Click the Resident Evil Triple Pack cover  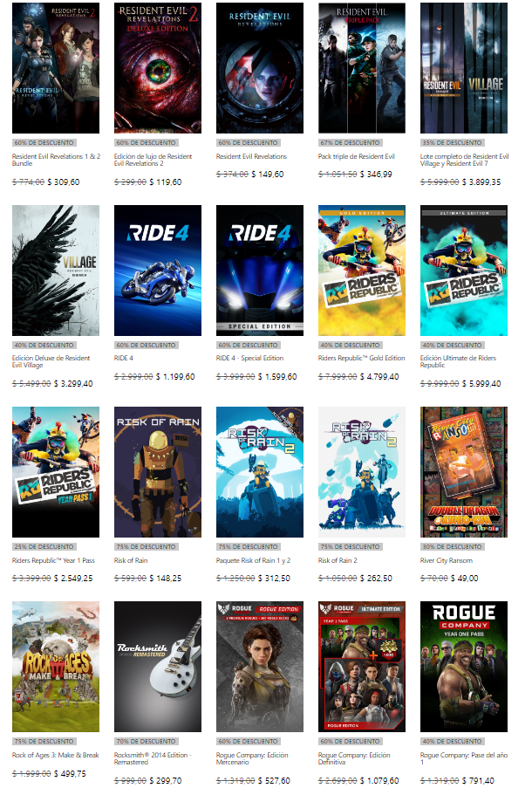coord(361,68)
